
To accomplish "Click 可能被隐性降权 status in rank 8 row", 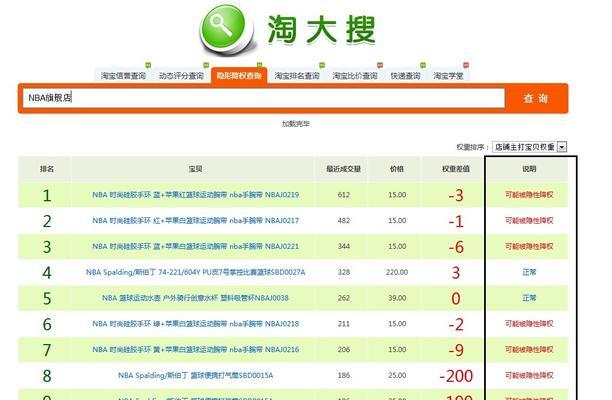I will pos(529,375).
